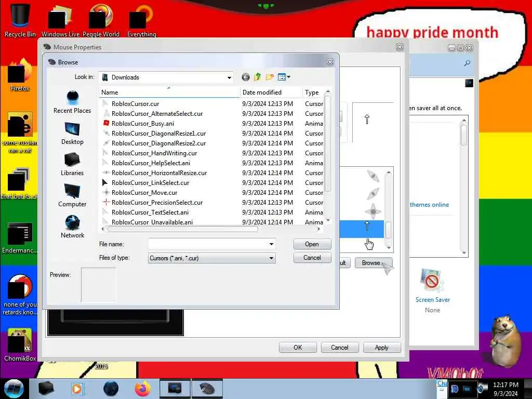Screen dimensions: 532x399
Task: Open Everything desktop shortcut
Action: click(x=141, y=20)
